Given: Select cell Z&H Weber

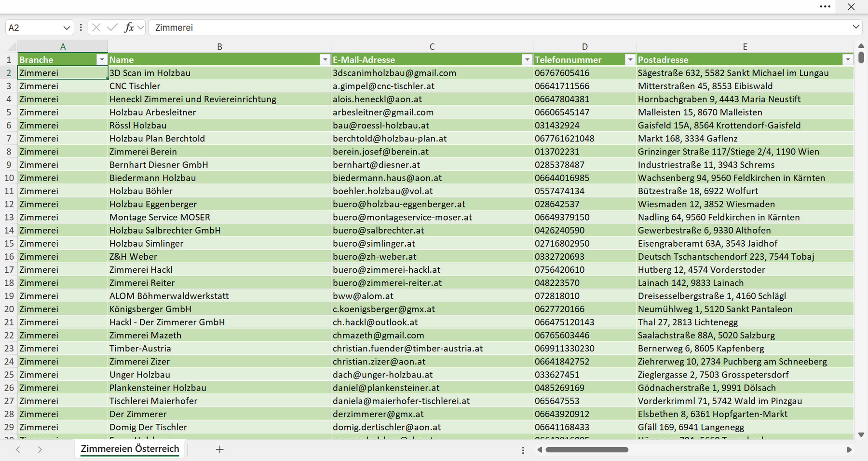Looking at the screenshot, I should pyautogui.click(x=219, y=256).
